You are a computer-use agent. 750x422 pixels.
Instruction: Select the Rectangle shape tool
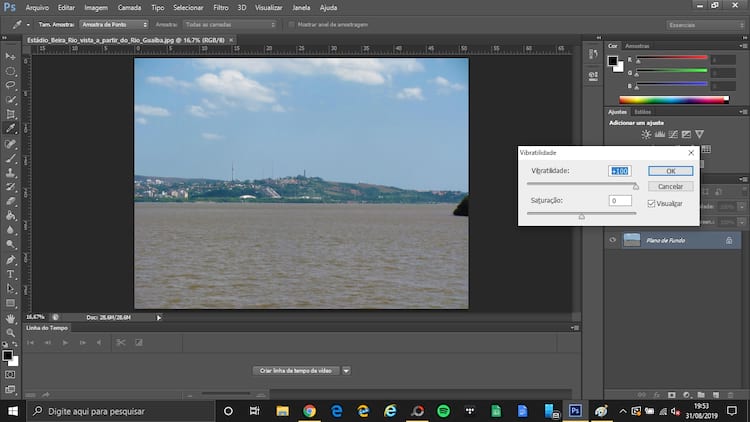10,303
